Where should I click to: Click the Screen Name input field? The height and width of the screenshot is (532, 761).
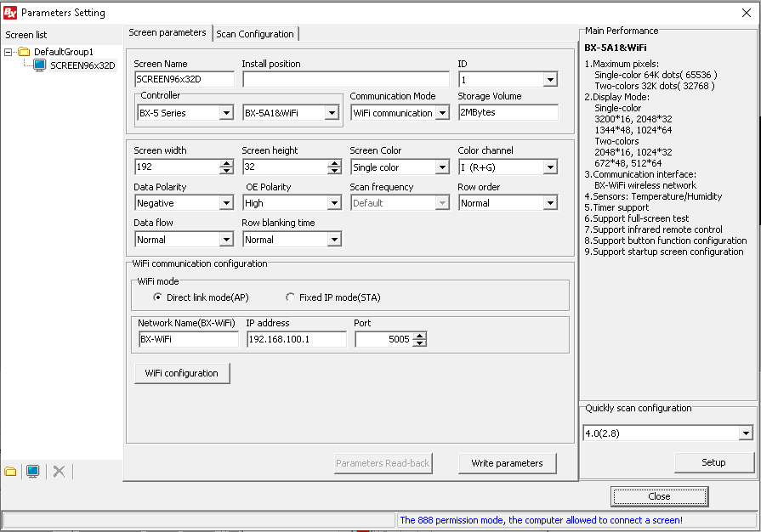pos(185,79)
